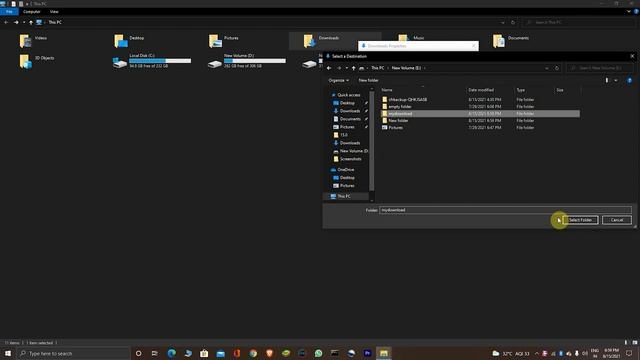This screenshot has height=360, width=640.
Task: Refresh the This PC window address bar
Action: (x=513, y=22)
